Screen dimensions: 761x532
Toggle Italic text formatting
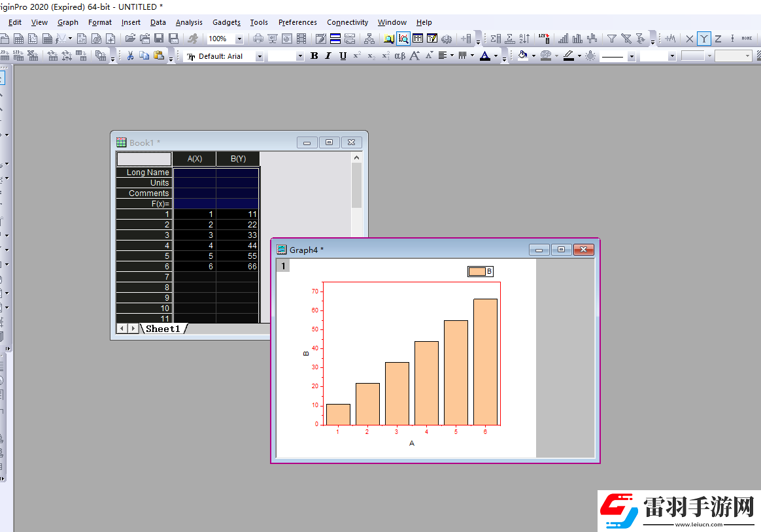point(328,56)
